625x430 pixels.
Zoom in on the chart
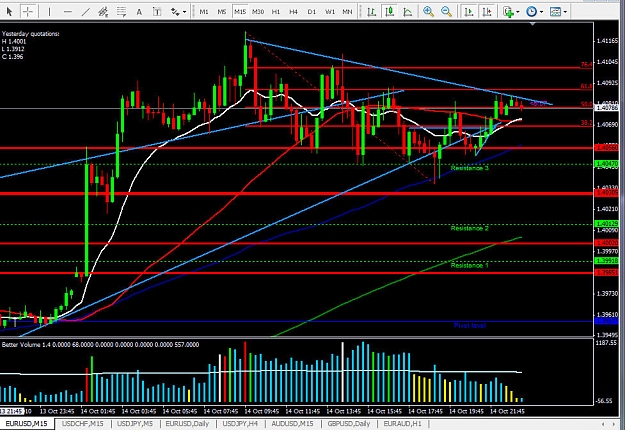428,12
